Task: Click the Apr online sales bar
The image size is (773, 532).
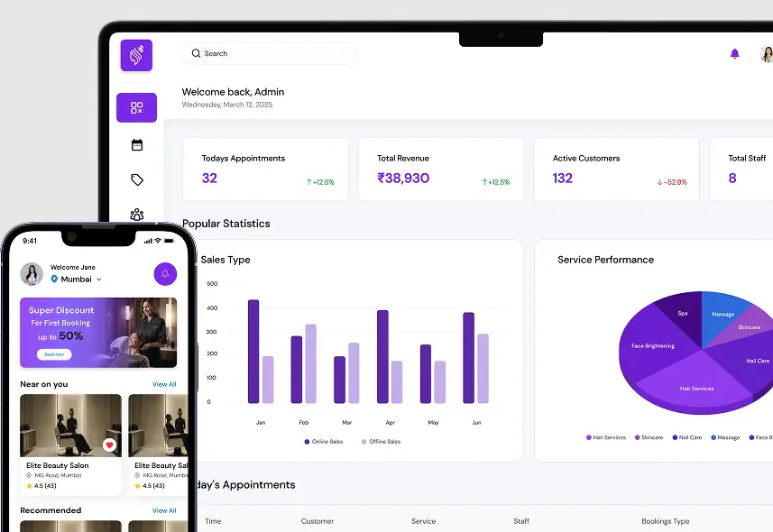Action: tap(382, 356)
